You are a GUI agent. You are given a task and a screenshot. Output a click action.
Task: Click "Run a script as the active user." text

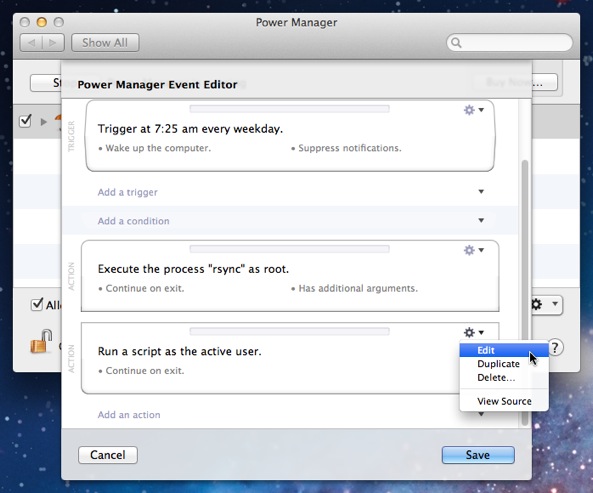180,352
